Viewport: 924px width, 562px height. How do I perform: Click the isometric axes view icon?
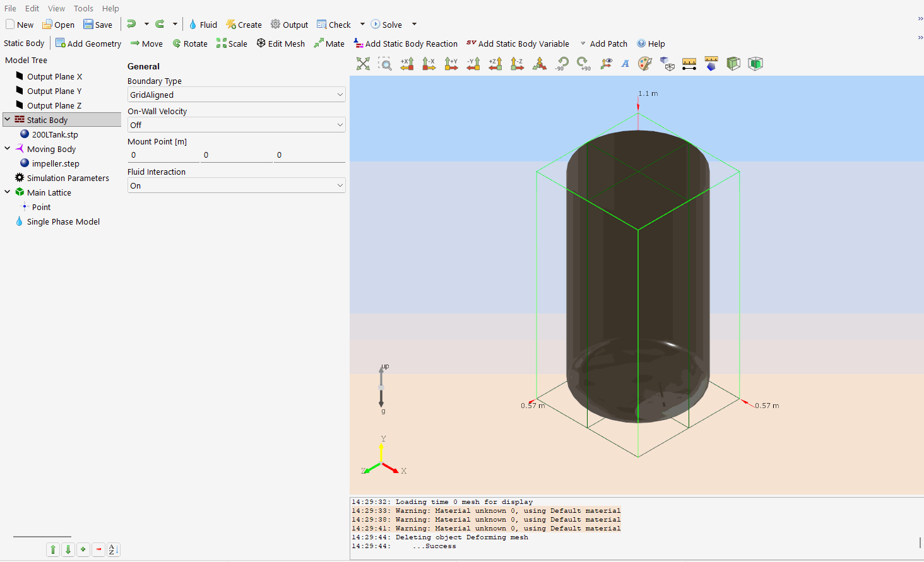pyautogui.click(x=540, y=64)
